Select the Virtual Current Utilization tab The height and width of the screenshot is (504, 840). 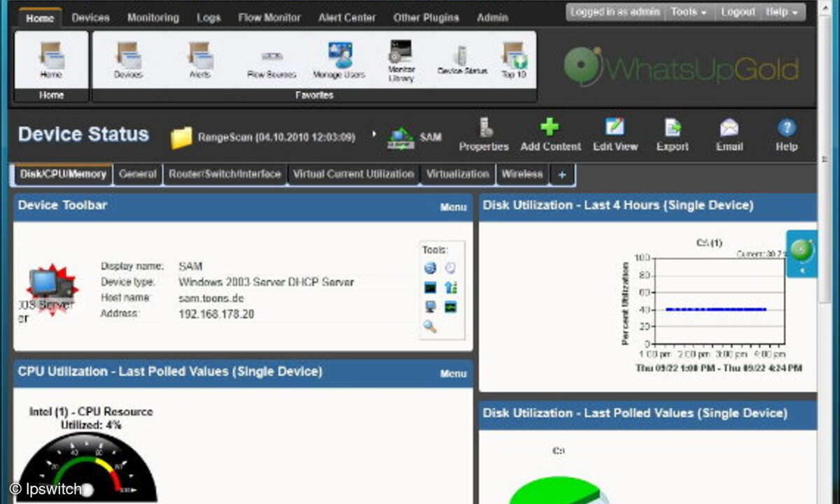(x=353, y=174)
